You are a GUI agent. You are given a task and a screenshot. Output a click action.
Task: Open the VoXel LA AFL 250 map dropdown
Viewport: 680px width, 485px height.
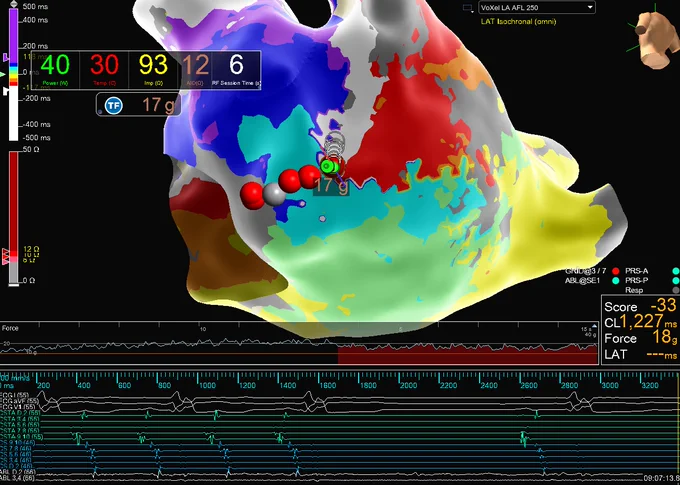point(537,7)
